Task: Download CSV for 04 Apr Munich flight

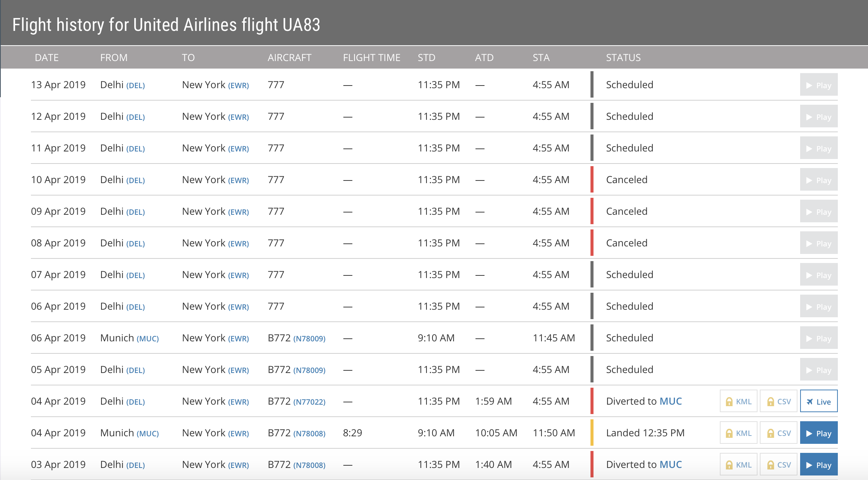Action: click(779, 433)
